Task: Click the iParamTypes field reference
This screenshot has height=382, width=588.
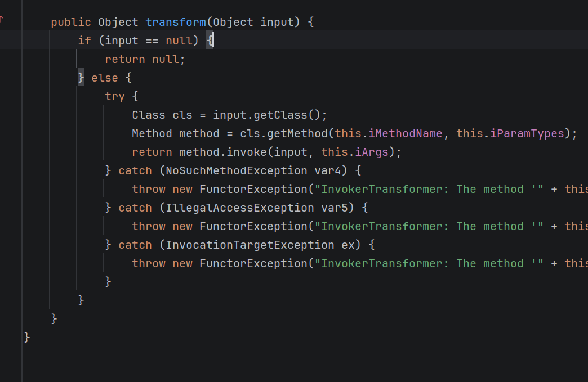Action: (x=527, y=134)
